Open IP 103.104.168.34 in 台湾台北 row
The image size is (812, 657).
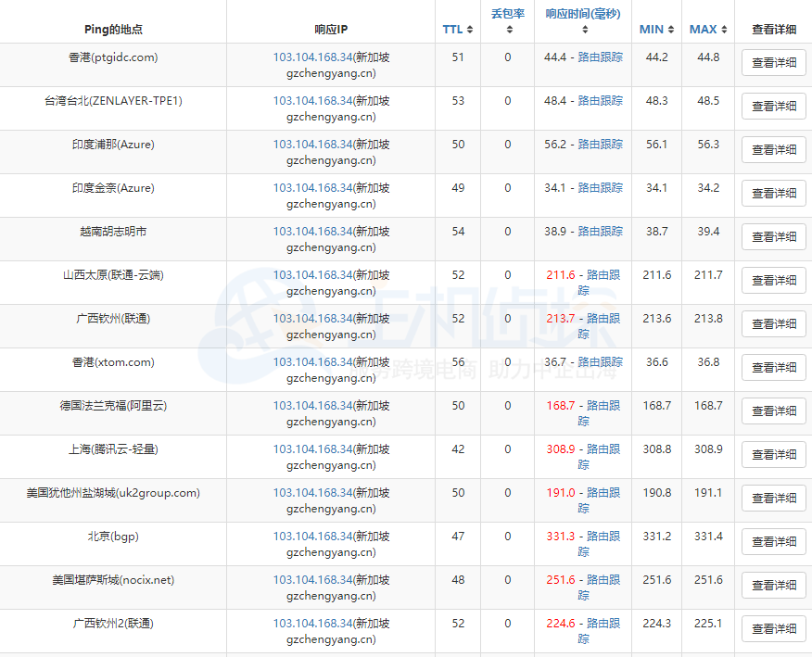click(312, 100)
